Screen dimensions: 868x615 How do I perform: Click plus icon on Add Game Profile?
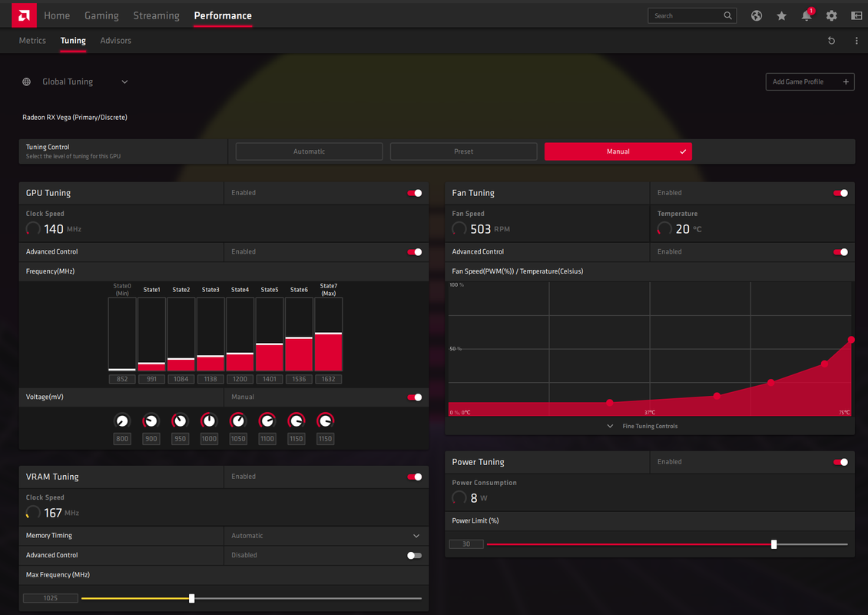[846, 82]
